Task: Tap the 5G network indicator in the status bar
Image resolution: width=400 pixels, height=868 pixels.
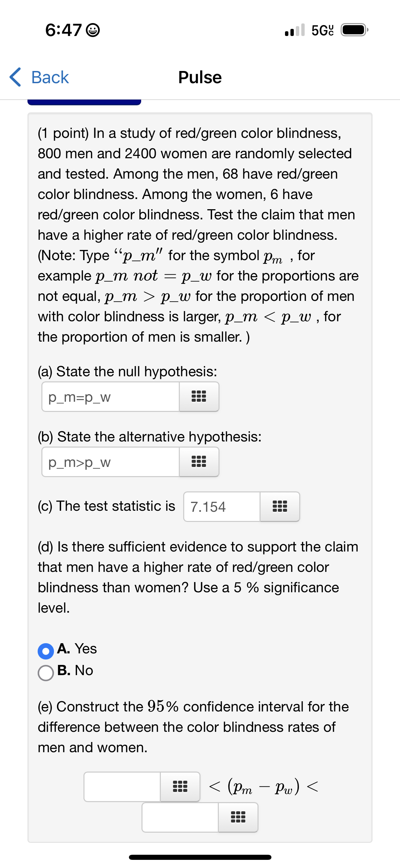Action: pos(321,30)
